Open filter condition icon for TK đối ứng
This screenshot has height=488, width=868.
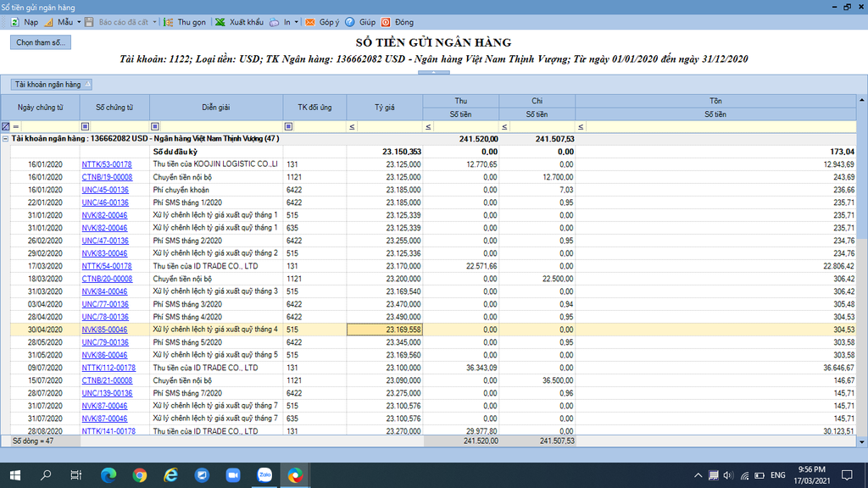tap(288, 127)
